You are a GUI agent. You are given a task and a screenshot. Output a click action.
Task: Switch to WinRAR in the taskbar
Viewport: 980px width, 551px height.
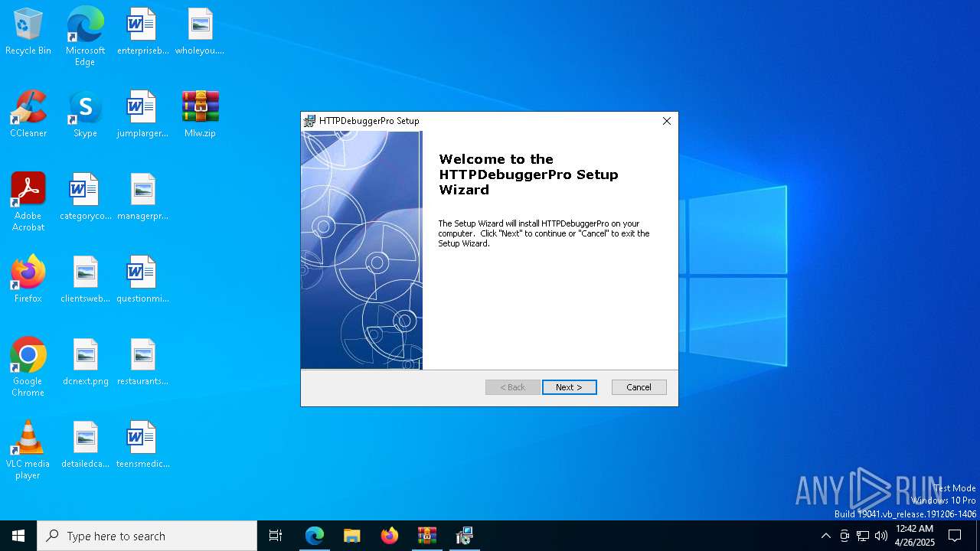[427, 536]
